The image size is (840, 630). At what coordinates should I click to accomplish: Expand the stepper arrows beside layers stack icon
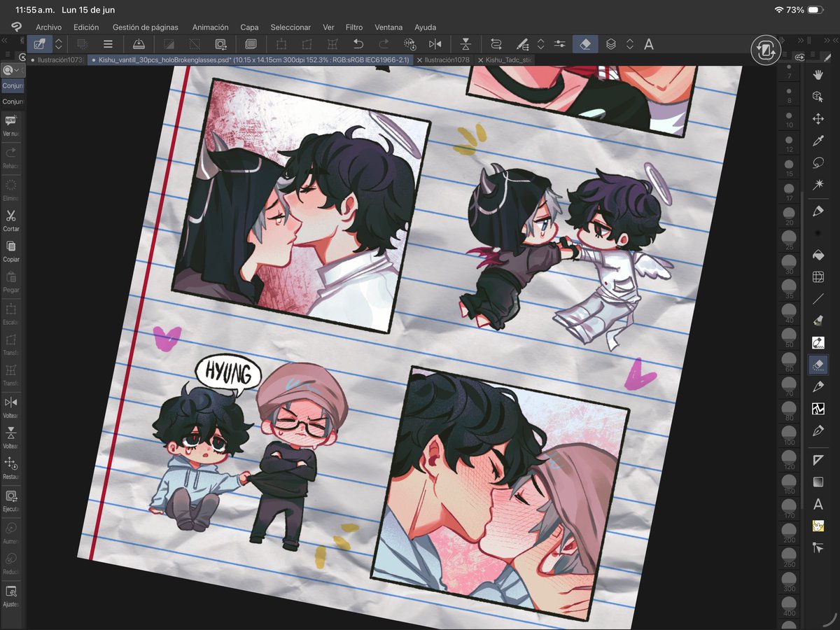(x=630, y=44)
